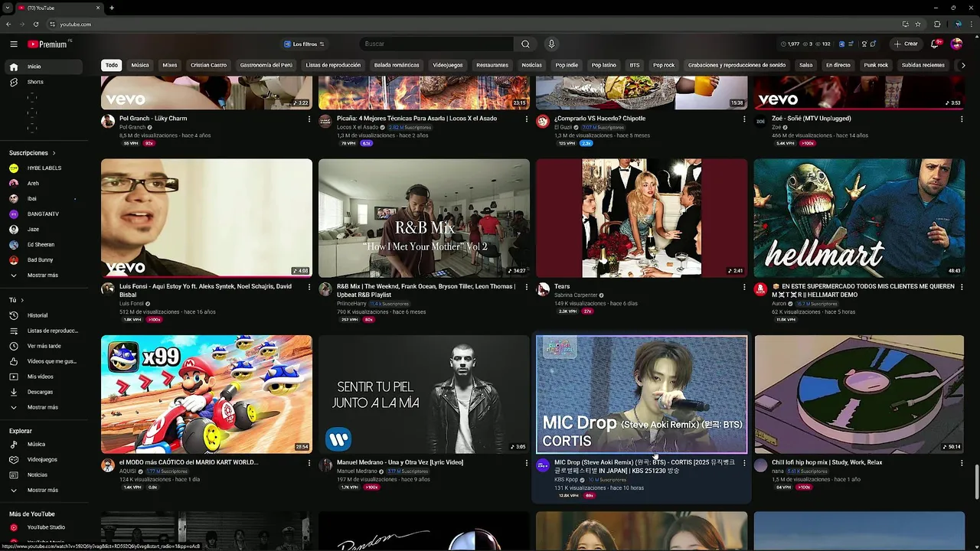The image size is (980, 551).
Task: Open options for Mario Kart World video
Action: [x=309, y=463]
